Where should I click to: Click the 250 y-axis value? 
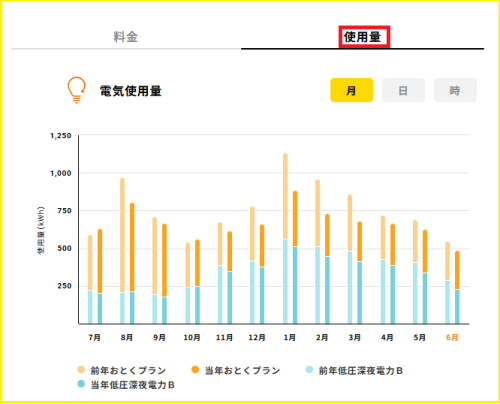[x=64, y=286]
